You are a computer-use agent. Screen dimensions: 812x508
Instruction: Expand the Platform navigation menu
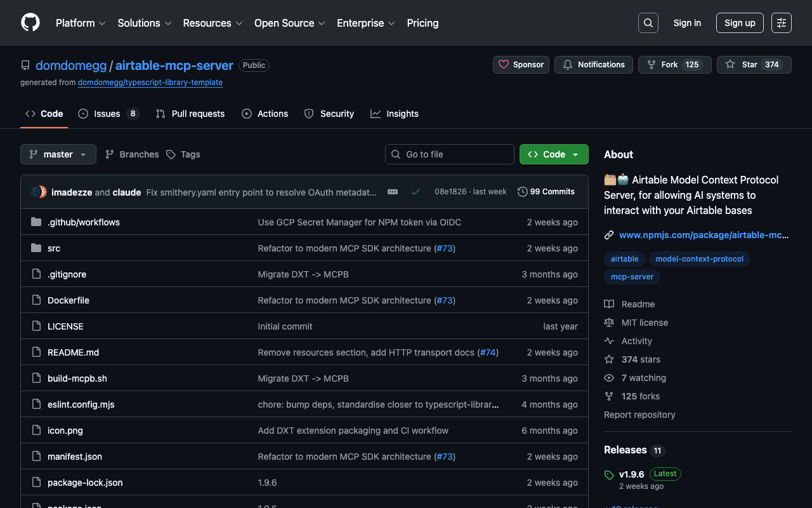click(x=81, y=23)
